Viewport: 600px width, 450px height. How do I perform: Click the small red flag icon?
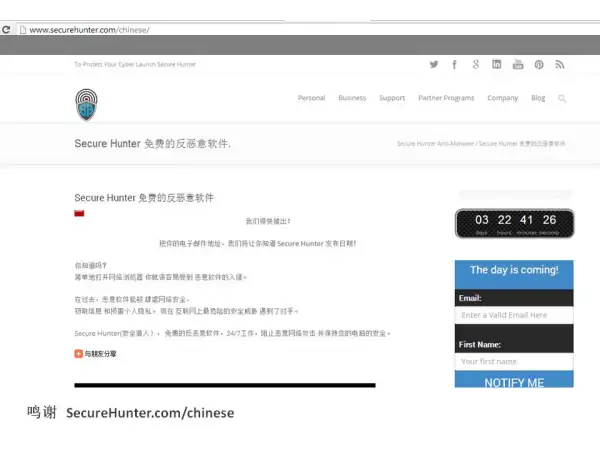click(79, 213)
